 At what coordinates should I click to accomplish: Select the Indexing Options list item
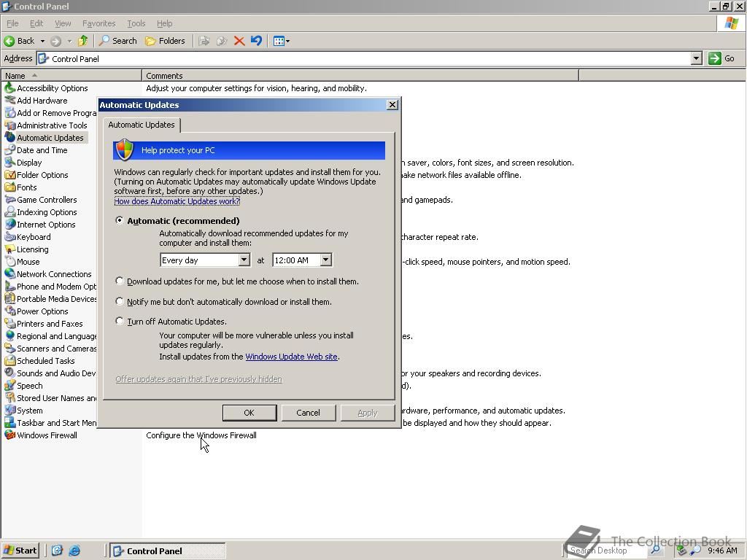click(47, 212)
